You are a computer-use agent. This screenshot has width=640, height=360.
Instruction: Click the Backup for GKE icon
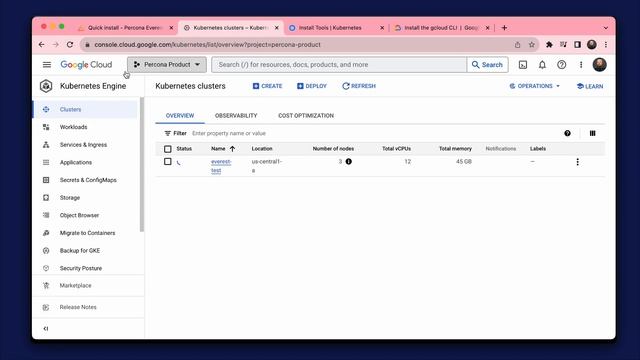[46, 251]
